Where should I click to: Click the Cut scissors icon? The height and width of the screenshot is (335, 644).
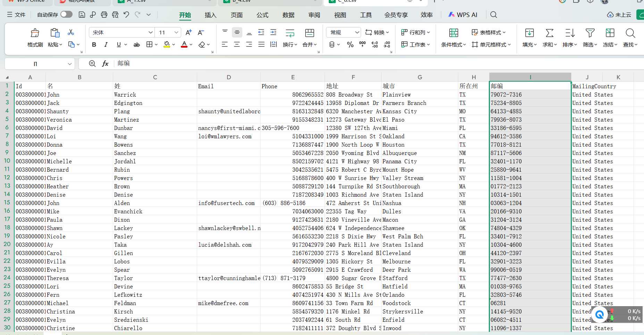(x=71, y=32)
